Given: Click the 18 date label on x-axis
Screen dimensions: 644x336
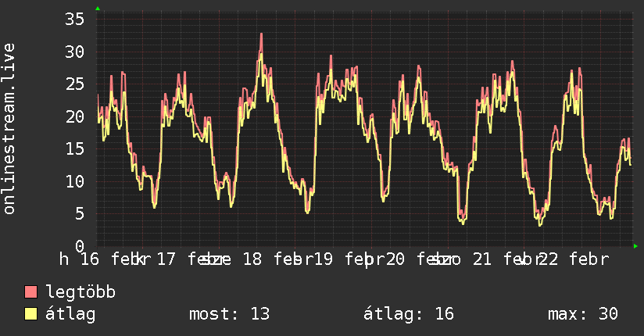Looking at the screenshot, I should point(252,259).
